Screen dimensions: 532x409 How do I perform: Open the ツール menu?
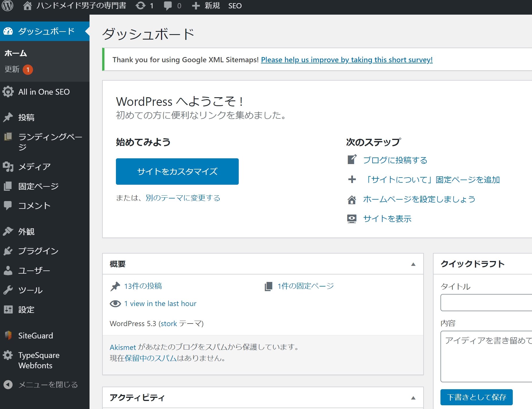coord(45,290)
